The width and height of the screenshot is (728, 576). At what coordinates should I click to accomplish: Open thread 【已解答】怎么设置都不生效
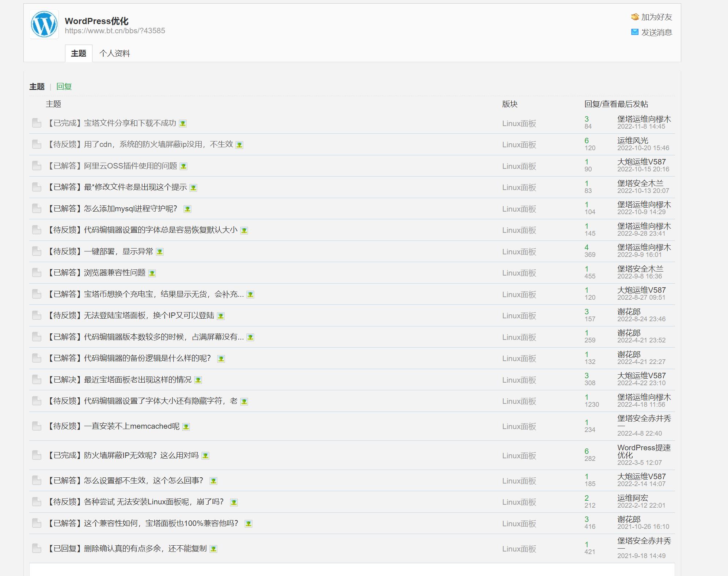(125, 480)
